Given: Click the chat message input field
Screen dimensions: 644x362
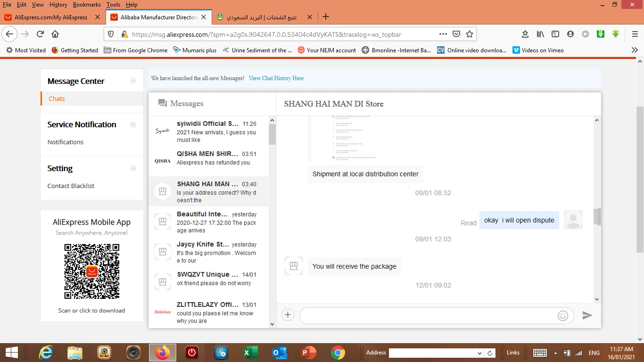Looking at the screenshot, I should pos(437,316).
